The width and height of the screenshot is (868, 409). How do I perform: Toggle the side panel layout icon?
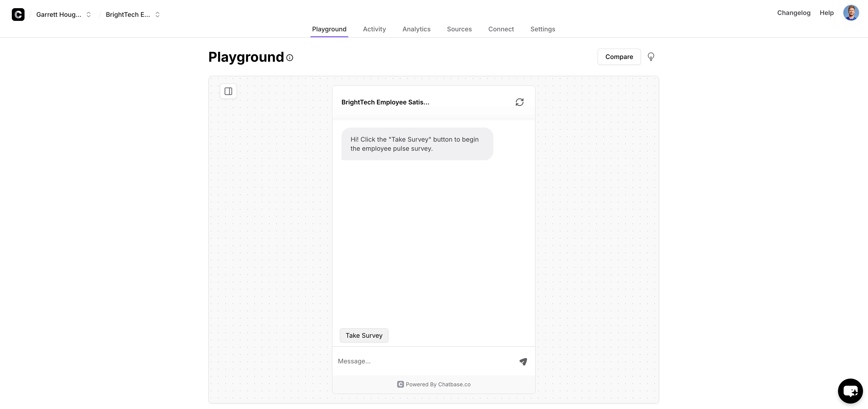[x=228, y=91]
